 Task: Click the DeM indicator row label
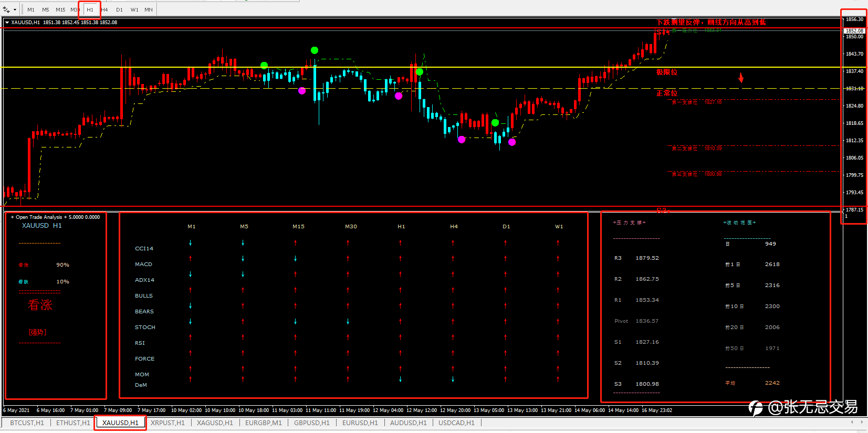point(141,385)
